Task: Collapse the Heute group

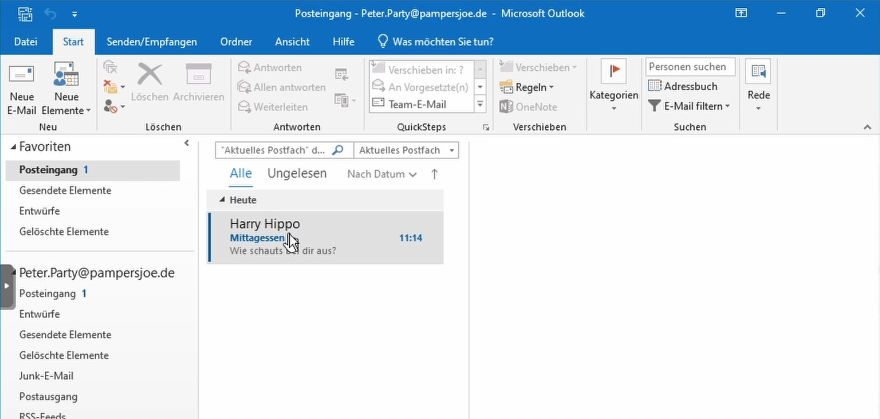Action: click(x=222, y=200)
